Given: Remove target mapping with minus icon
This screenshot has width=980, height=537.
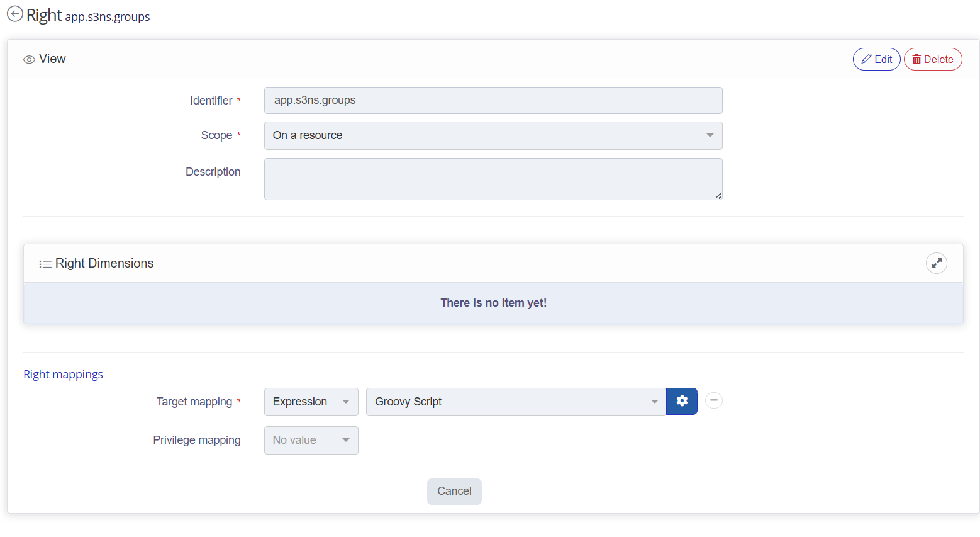Looking at the screenshot, I should point(714,400).
